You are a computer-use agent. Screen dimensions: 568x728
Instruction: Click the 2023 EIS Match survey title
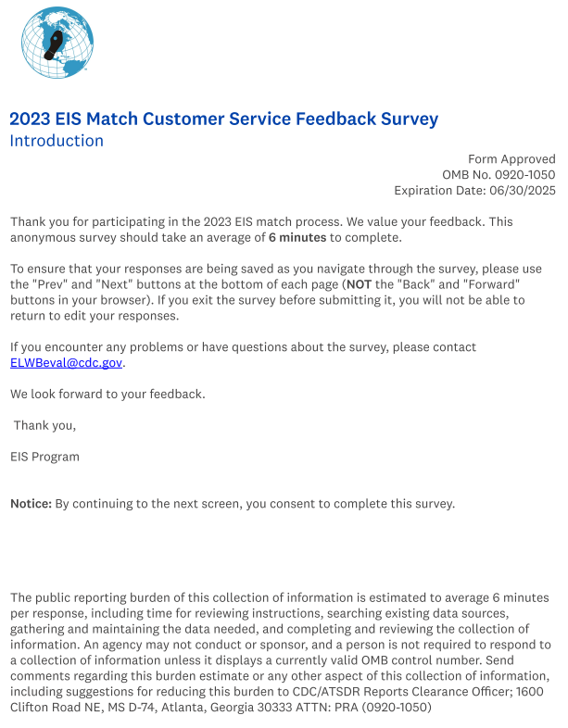click(223, 119)
